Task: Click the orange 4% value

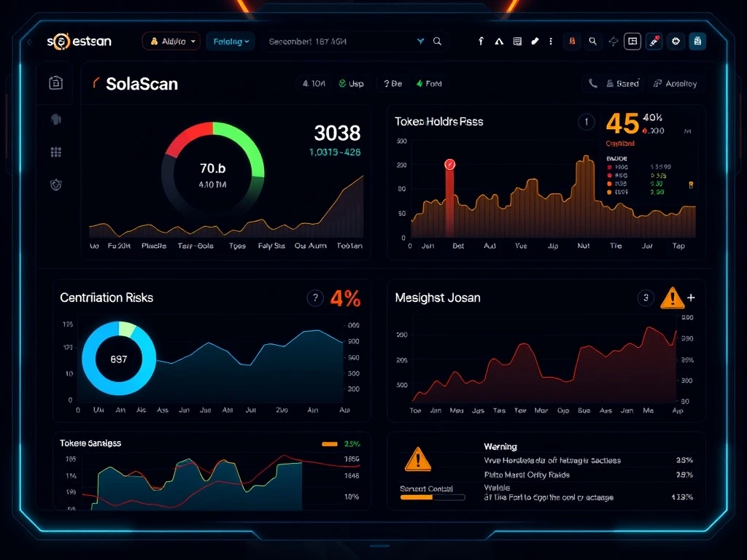Action: [x=345, y=298]
